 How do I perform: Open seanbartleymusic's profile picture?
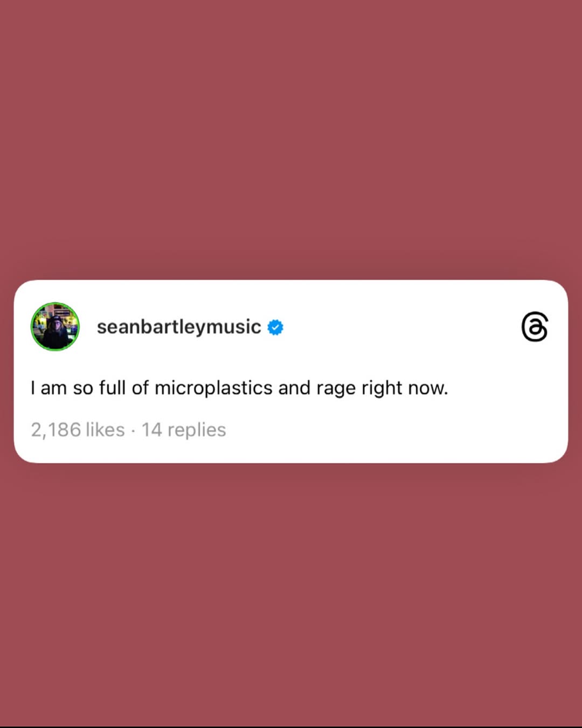click(55, 327)
